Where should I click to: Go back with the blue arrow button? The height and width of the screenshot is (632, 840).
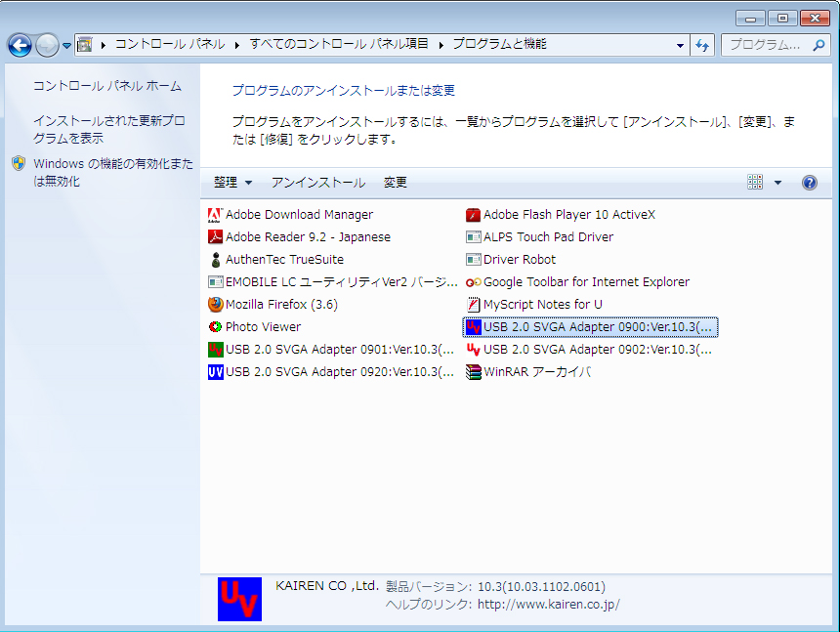pos(21,46)
